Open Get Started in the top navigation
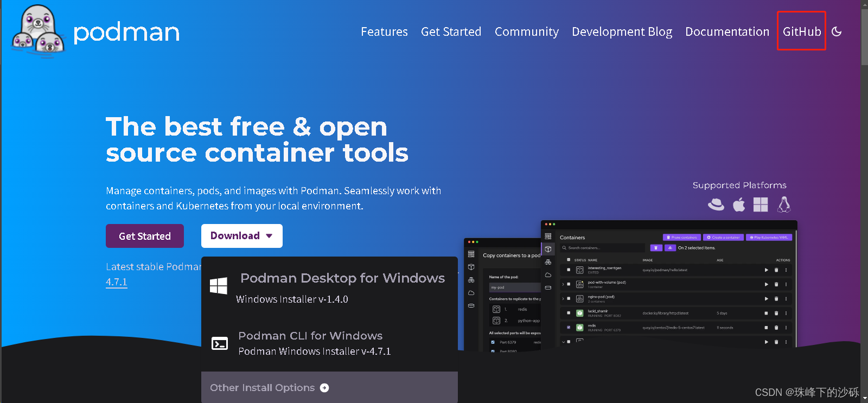Screen dimensions: 868x403 click(x=451, y=31)
